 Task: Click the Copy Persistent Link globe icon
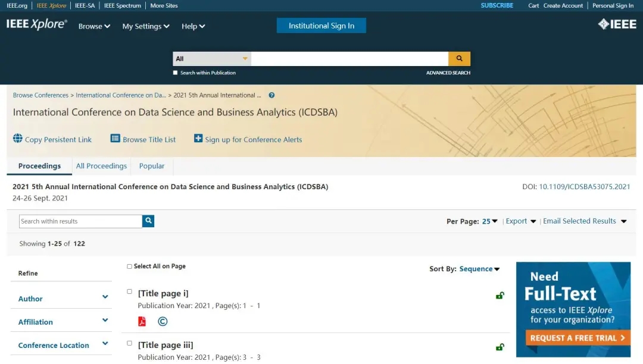(18, 139)
